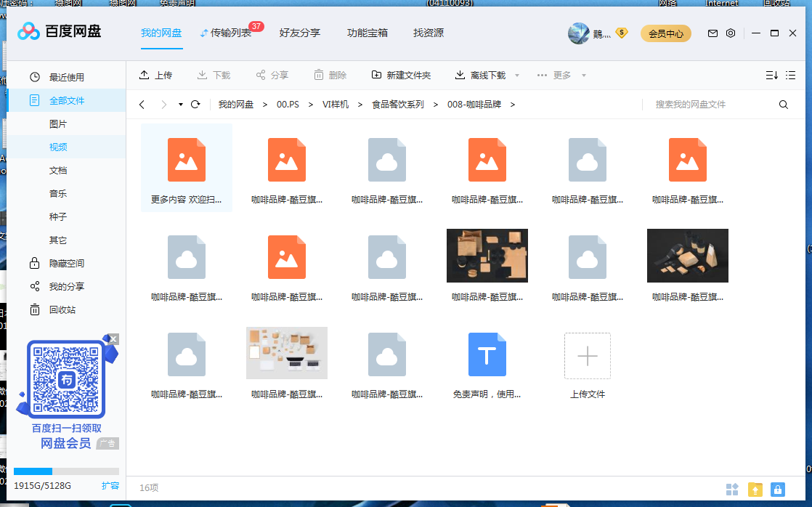Open 传输列表 transfer list tab
The height and width of the screenshot is (507, 812).
coord(226,33)
